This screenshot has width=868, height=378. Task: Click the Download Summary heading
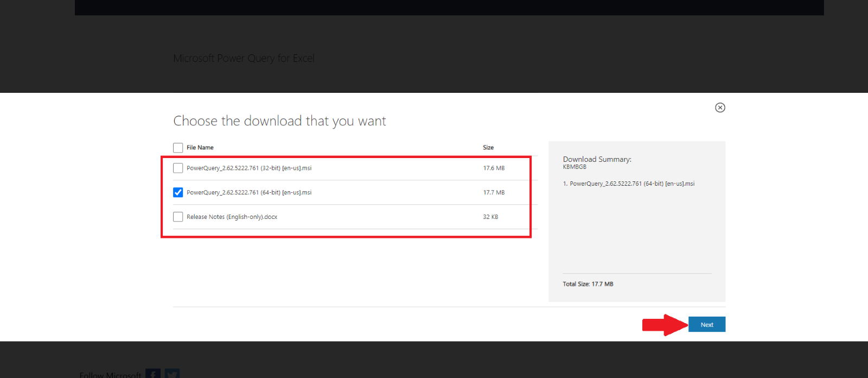(x=597, y=159)
